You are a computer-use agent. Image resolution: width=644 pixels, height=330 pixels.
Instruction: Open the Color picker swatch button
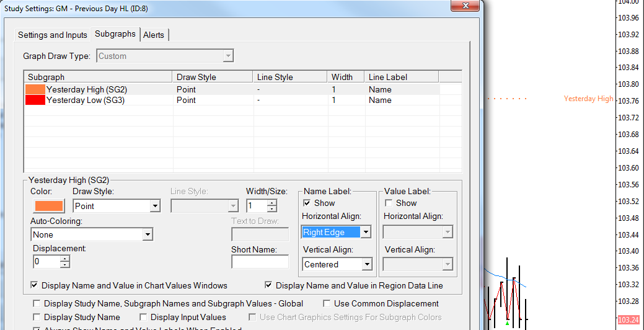pos(50,206)
